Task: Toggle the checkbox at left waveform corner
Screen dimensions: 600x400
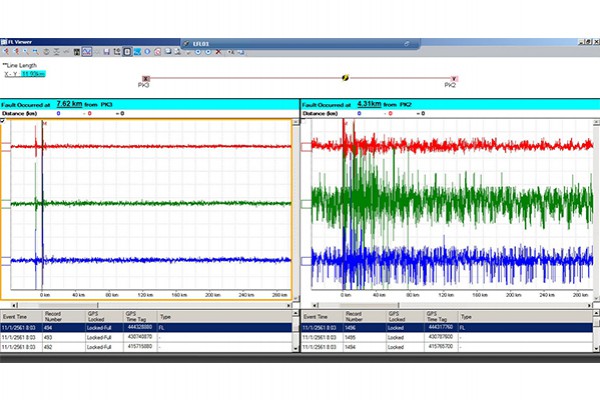Action: (x=5, y=121)
